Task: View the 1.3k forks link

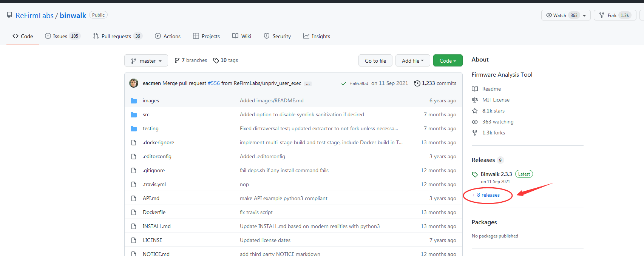Action: click(x=488, y=133)
